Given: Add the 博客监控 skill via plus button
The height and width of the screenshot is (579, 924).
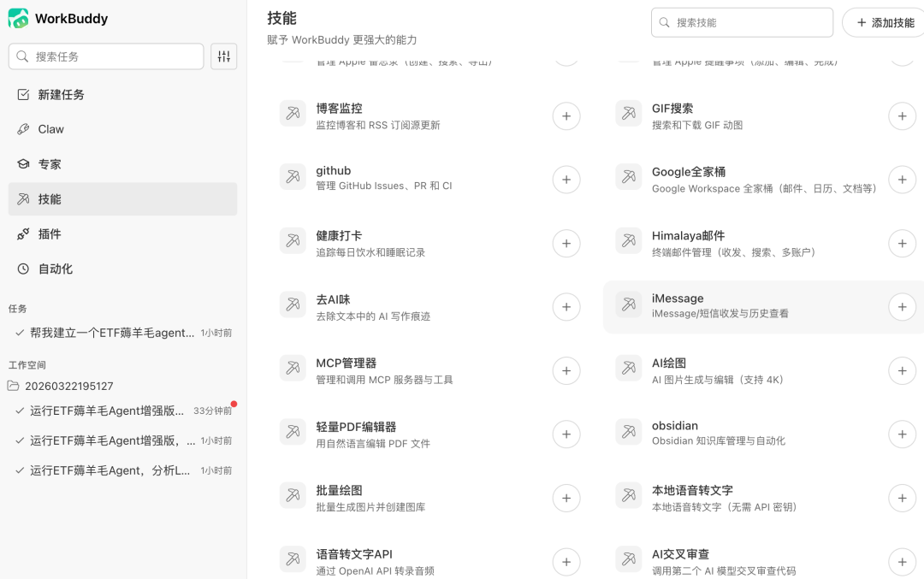Looking at the screenshot, I should [566, 116].
